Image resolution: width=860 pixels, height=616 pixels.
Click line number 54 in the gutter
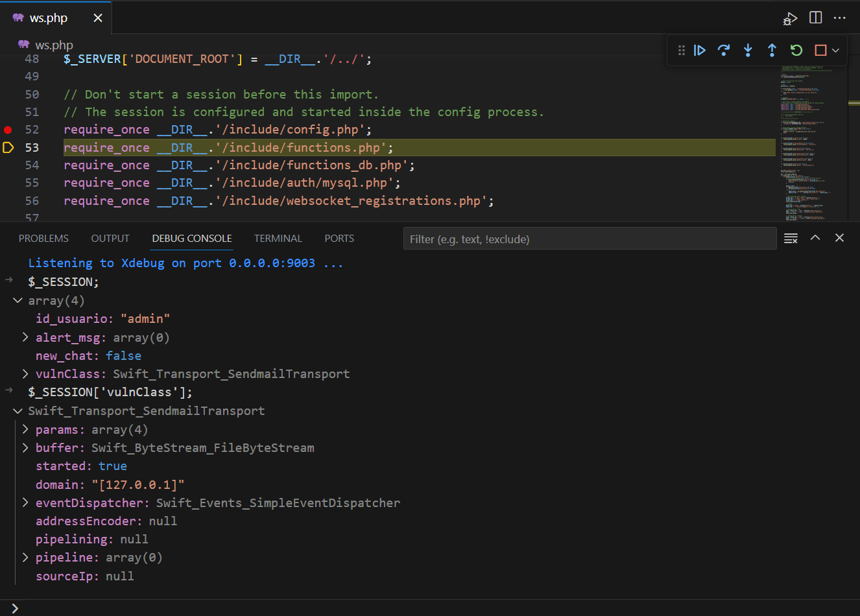32,165
